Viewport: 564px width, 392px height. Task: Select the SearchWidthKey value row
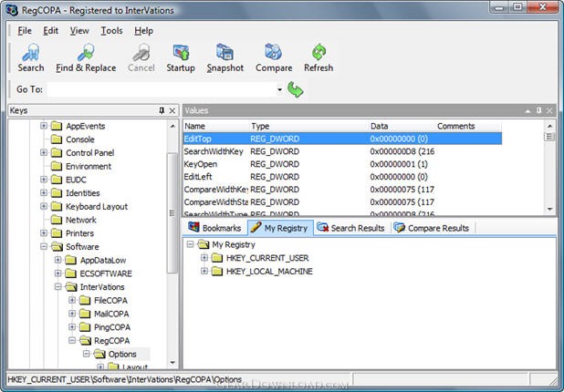pyautogui.click(x=214, y=150)
